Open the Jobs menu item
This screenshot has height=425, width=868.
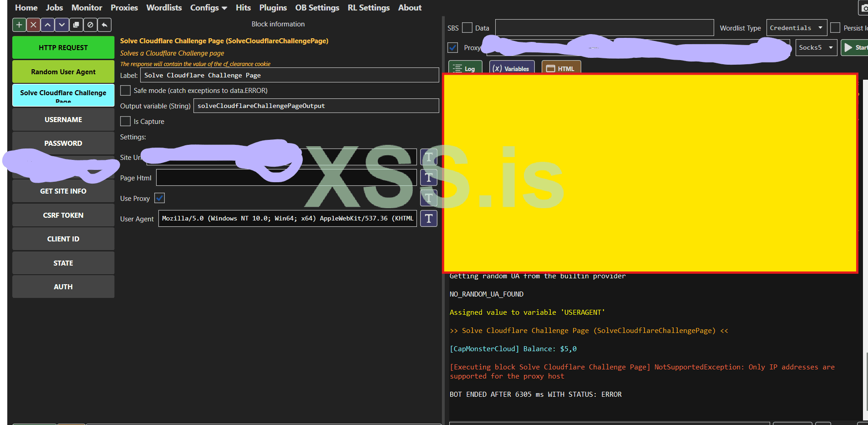55,8
